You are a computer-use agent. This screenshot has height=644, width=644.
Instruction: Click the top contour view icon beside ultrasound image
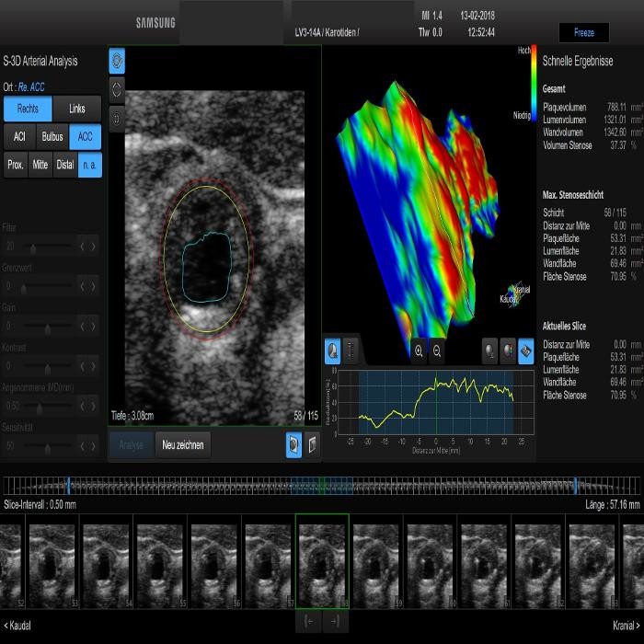click(x=117, y=61)
